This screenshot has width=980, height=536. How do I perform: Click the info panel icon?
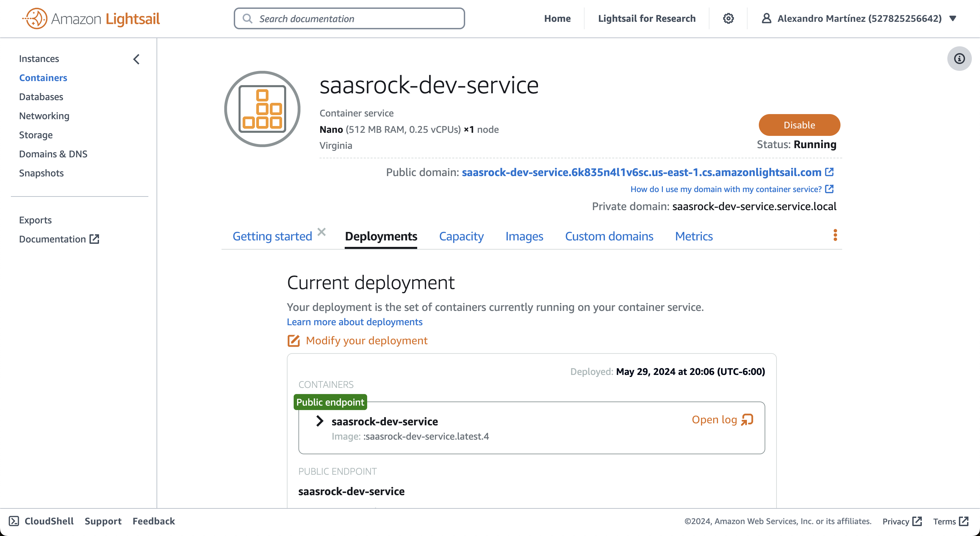pyautogui.click(x=959, y=59)
